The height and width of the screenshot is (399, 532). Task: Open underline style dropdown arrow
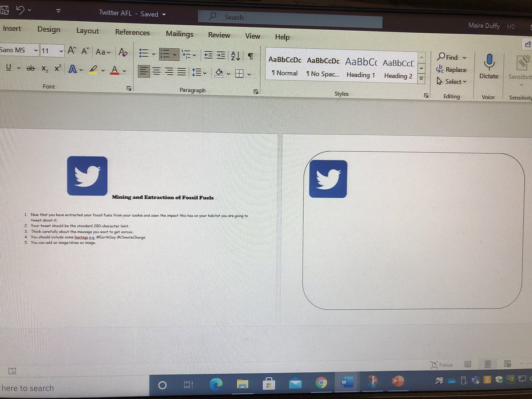click(x=19, y=68)
